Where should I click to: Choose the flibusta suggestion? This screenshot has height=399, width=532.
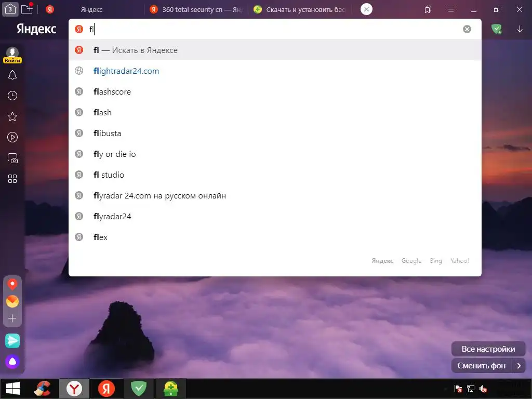click(275, 134)
